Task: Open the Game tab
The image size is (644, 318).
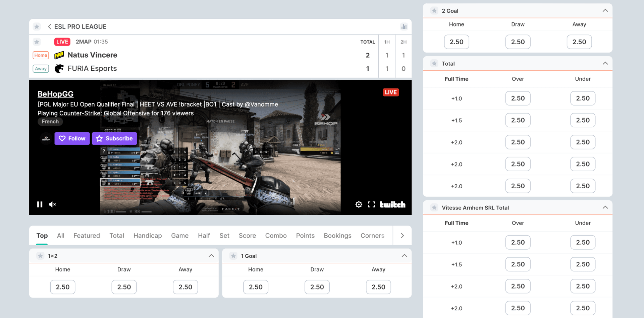Action: [180, 236]
